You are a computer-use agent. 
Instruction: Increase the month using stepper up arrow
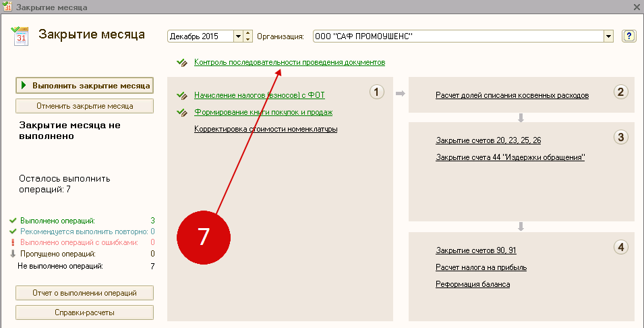[248, 33]
